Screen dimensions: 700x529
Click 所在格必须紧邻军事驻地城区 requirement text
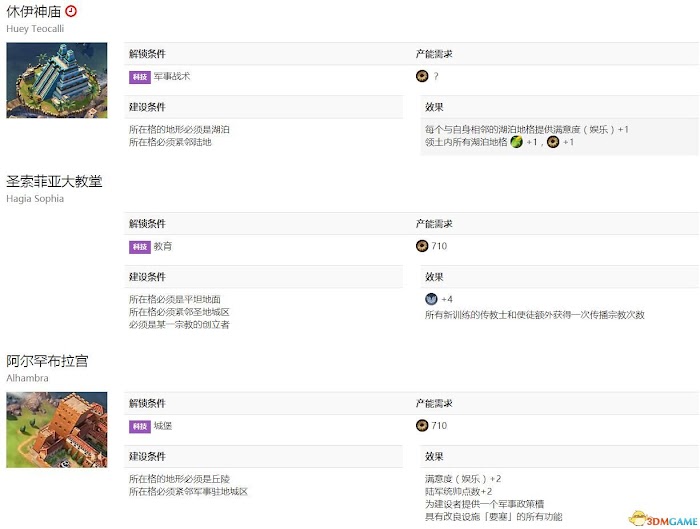coord(188,492)
